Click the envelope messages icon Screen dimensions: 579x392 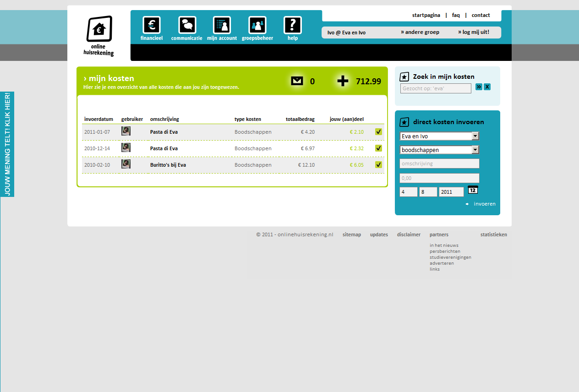(297, 81)
